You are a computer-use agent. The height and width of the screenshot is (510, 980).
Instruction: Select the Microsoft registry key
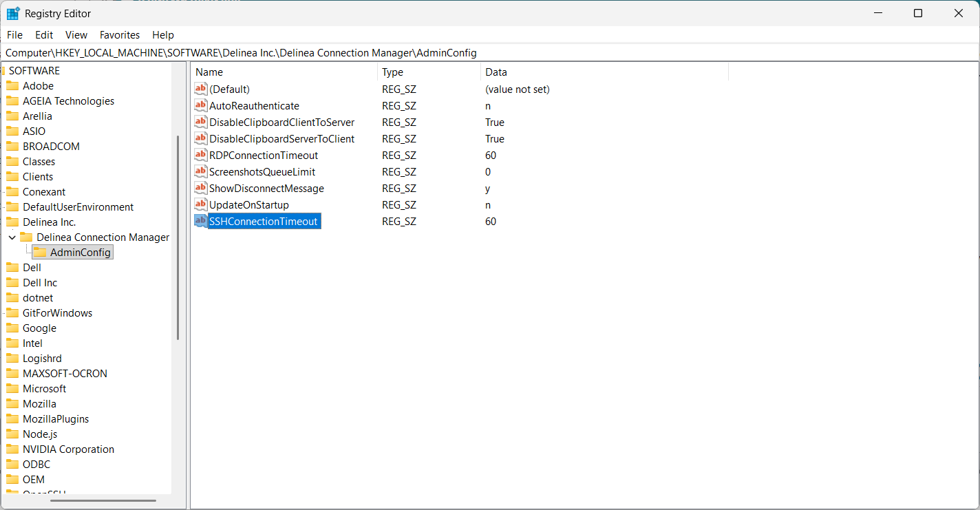click(44, 389)
